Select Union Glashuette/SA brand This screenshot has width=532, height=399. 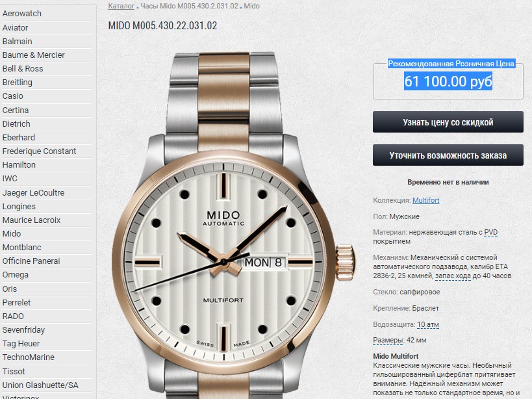pyautogui.click(x=40, y=385)
